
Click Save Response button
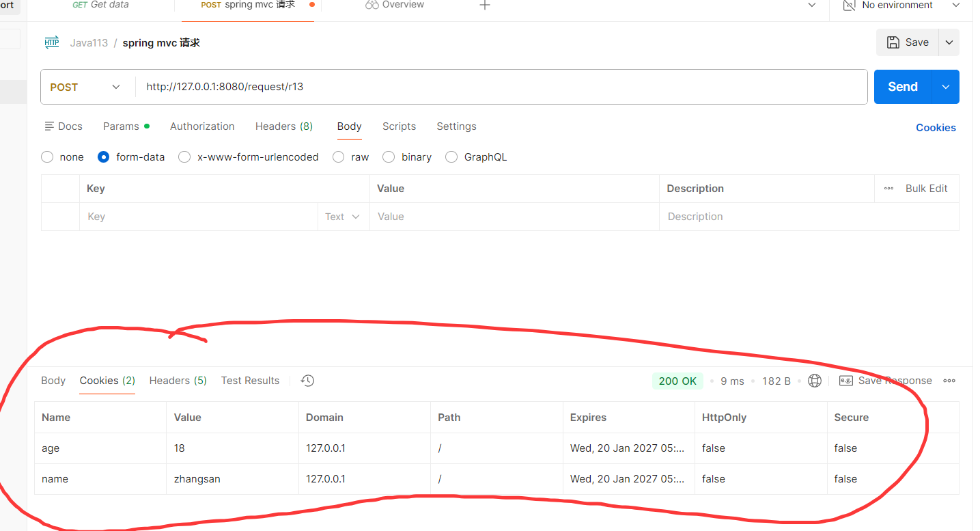[x=886, y=381]
